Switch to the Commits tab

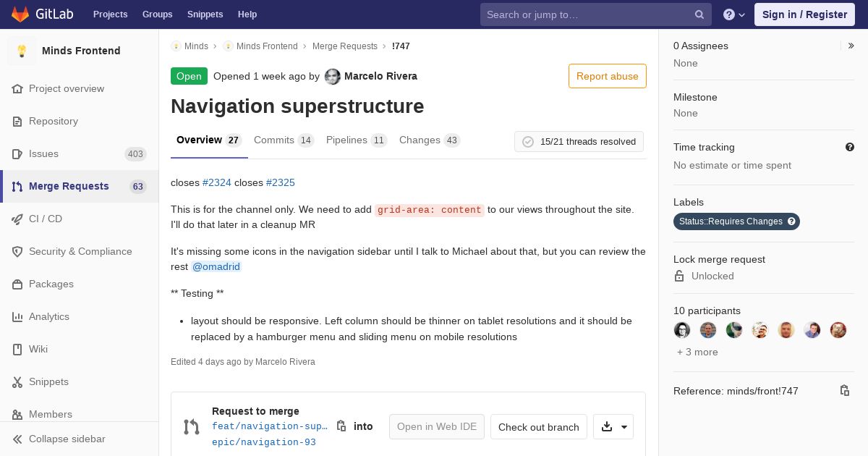coord(284,140)
